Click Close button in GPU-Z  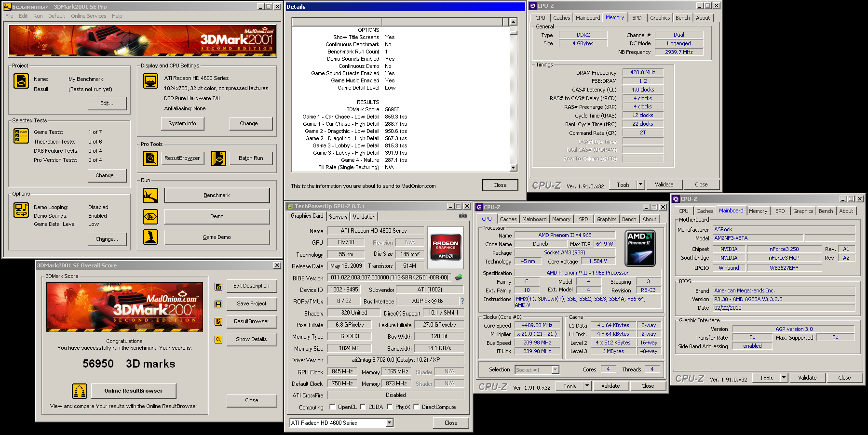(451, 423)
